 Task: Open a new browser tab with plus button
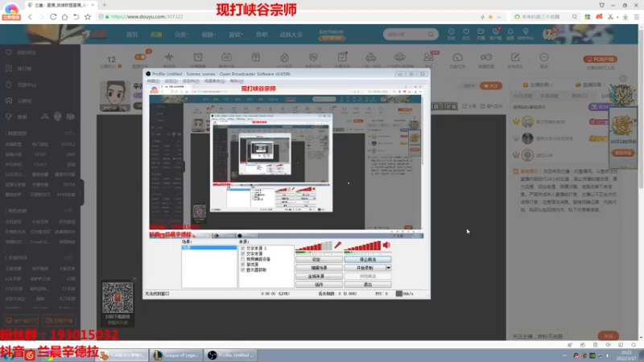(105, 5)
